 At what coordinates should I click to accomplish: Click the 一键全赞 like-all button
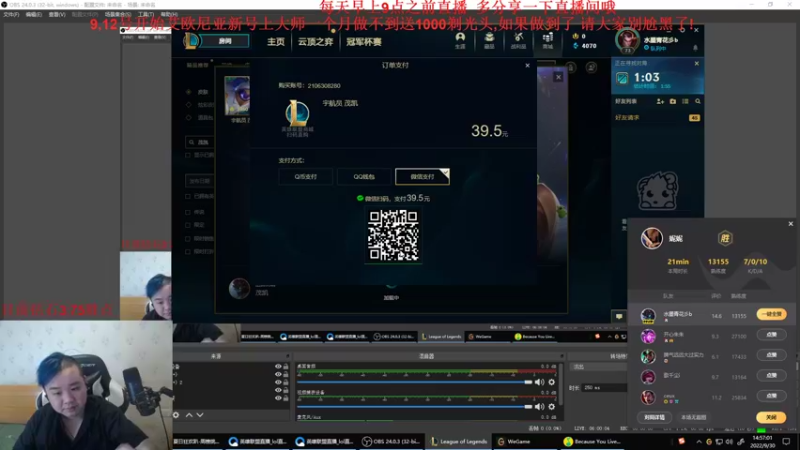(x=771, y=314)
